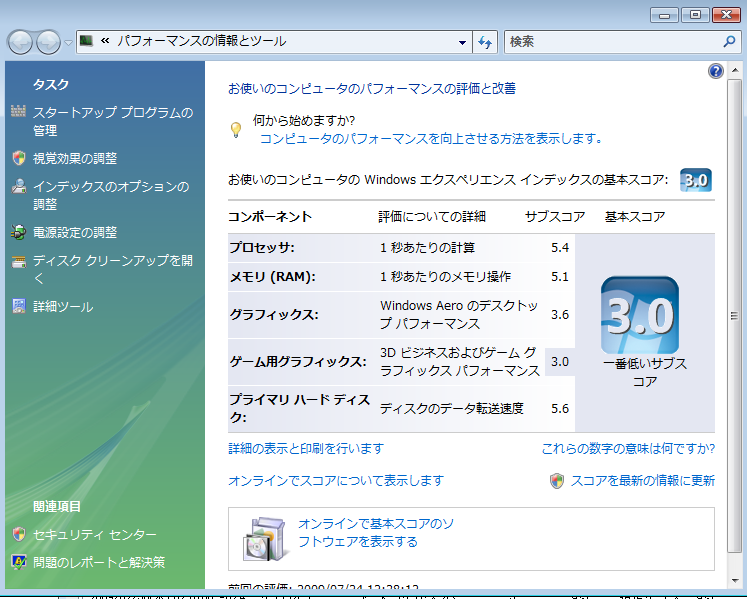Image resolution: width=747 pixels, height=599 pixels.
Task: Click the お使いのコンピュータのパフォーマンスの評価と改善 heading
Action: [x=372, y=89]
